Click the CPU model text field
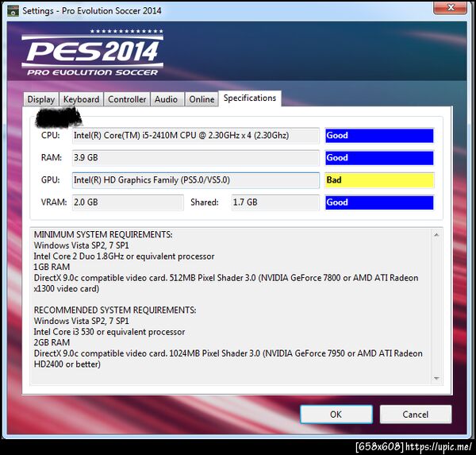The image size is (476, 455). tap(195, 136)
